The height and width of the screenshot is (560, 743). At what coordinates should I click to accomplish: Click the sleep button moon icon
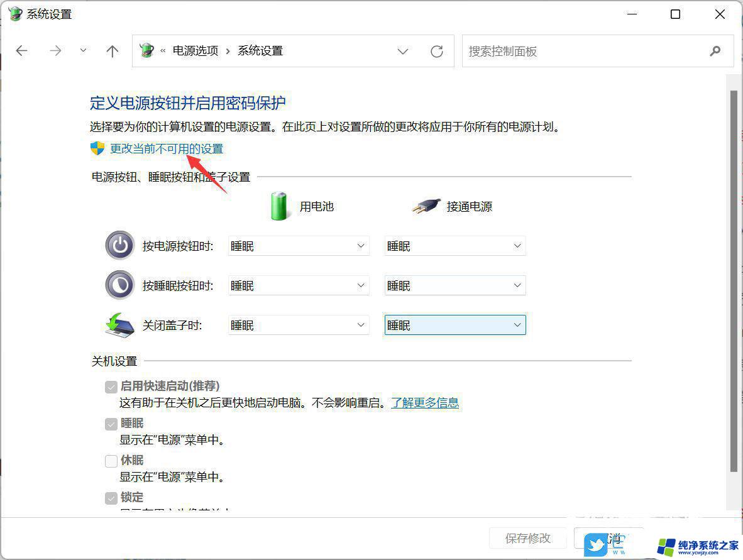click(x=119, y=285)
